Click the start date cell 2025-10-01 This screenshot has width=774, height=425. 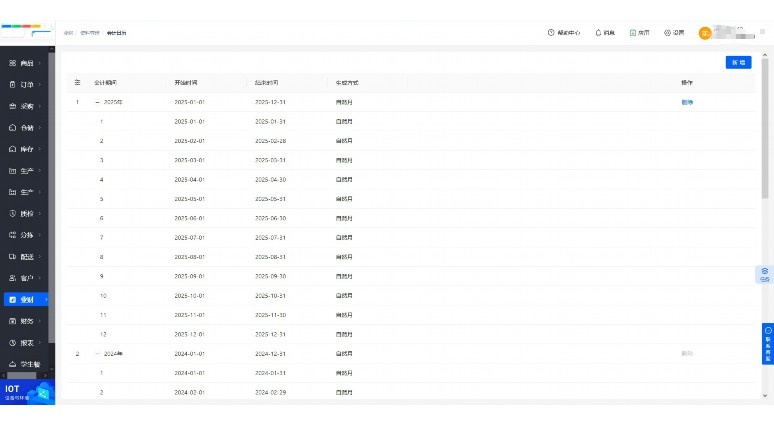point(190,296)
